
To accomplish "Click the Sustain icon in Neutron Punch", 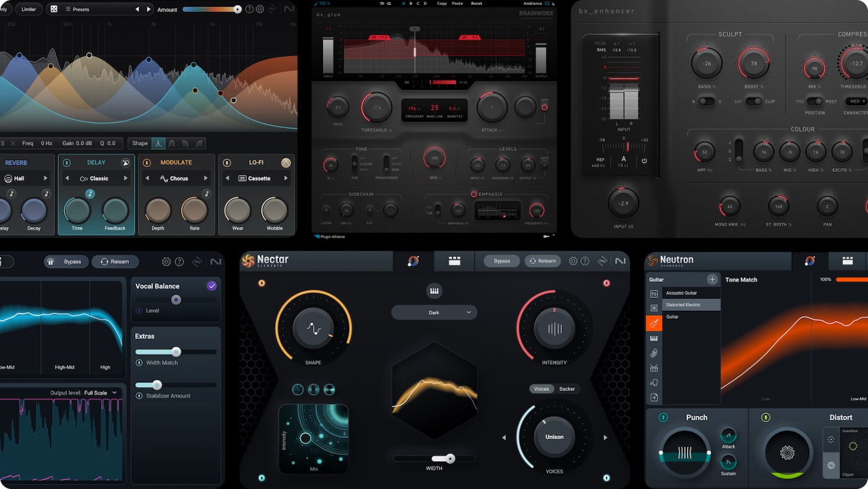I will pos(728,462).
